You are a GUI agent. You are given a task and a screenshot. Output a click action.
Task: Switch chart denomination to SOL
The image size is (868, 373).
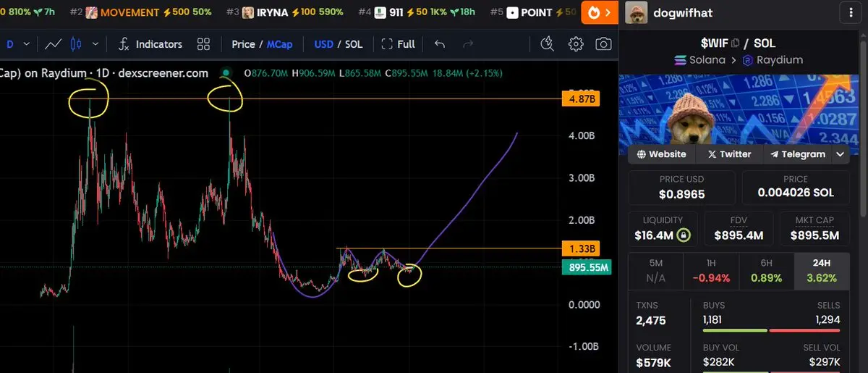(354, 44)
